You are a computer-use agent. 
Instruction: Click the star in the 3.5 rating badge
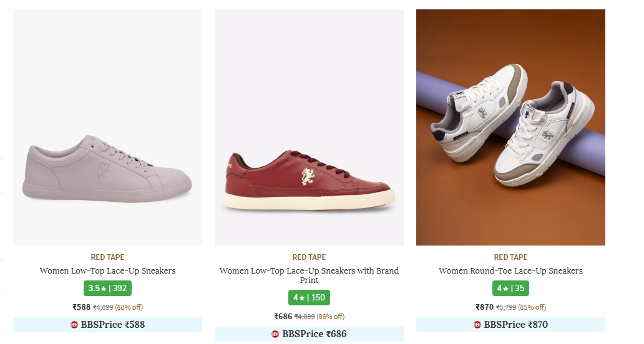(104, 289)
